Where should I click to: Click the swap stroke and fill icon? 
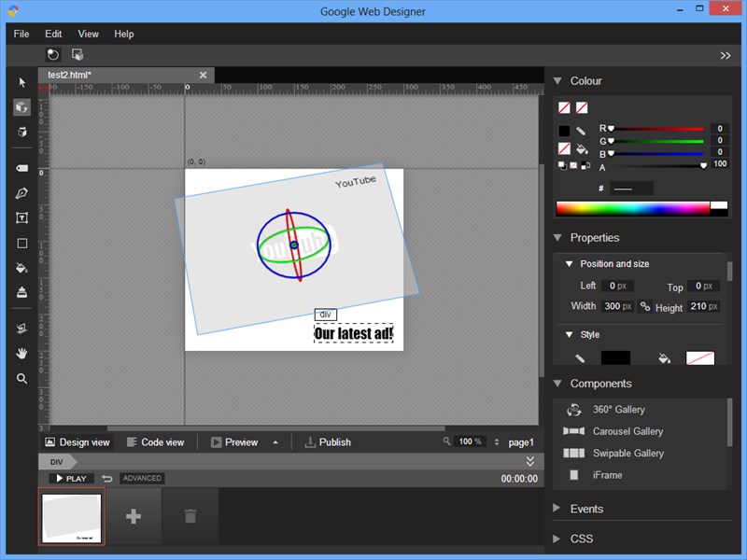click(x=586, y=165)
